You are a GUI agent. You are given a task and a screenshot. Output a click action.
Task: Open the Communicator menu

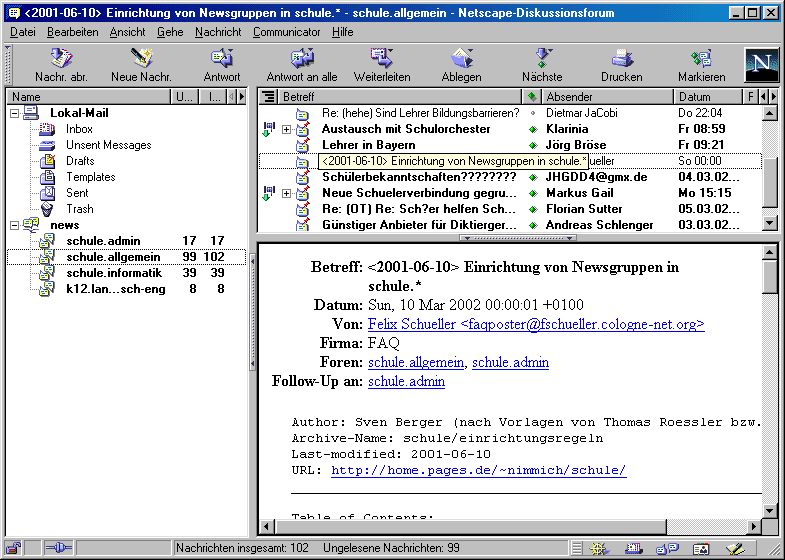pos(286,32)
